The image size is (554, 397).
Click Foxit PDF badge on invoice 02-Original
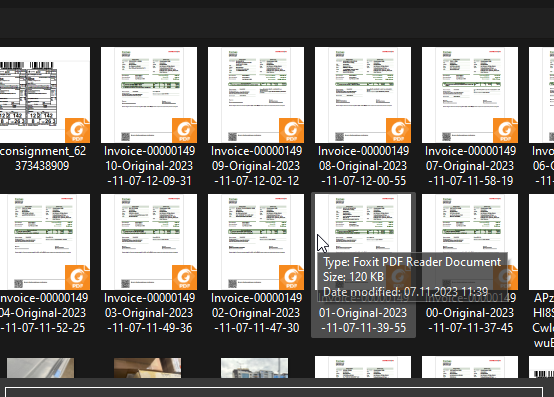[291, 277]
